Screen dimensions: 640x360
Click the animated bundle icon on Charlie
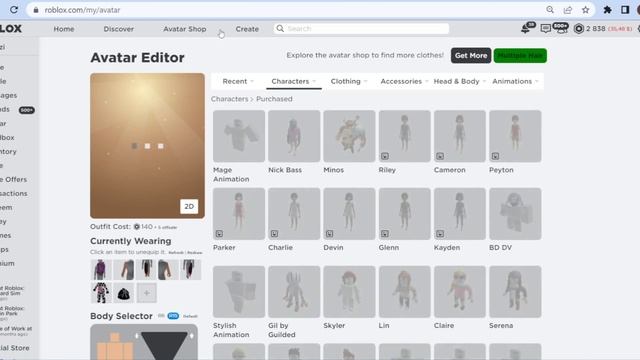point(274,234)
